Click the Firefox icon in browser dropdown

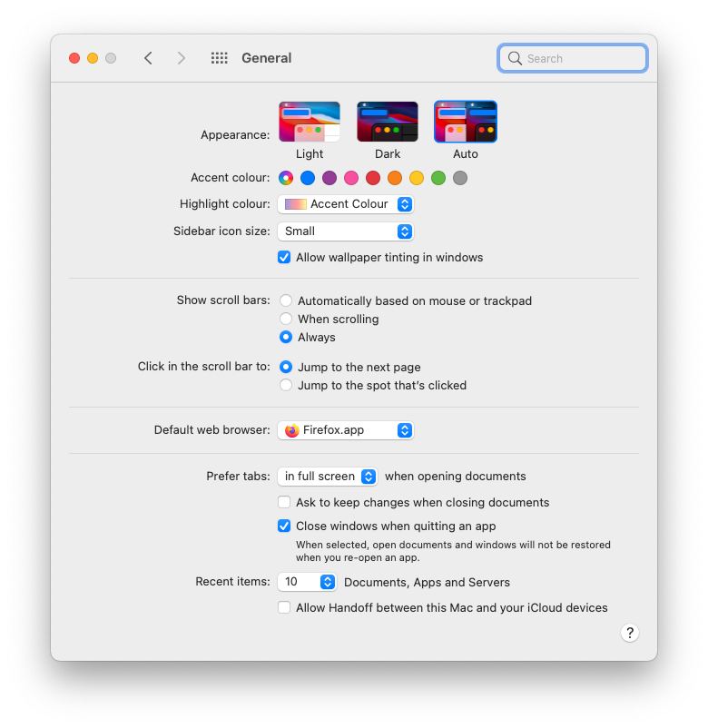point(292,430)
